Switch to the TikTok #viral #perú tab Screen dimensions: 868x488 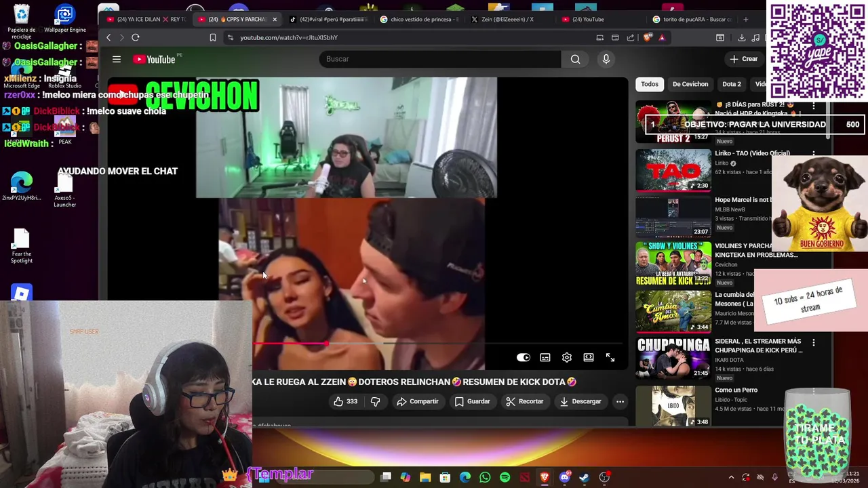point(329,19)
